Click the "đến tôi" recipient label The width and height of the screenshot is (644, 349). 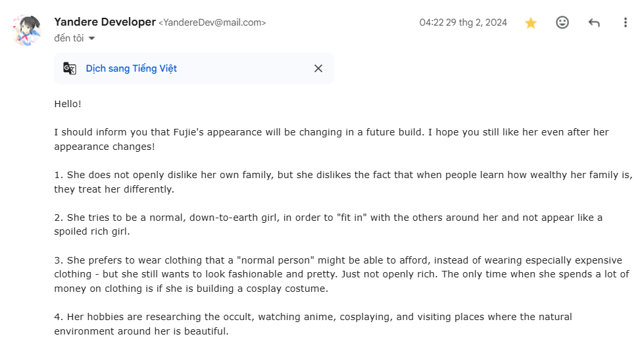[x=68, y=39]
